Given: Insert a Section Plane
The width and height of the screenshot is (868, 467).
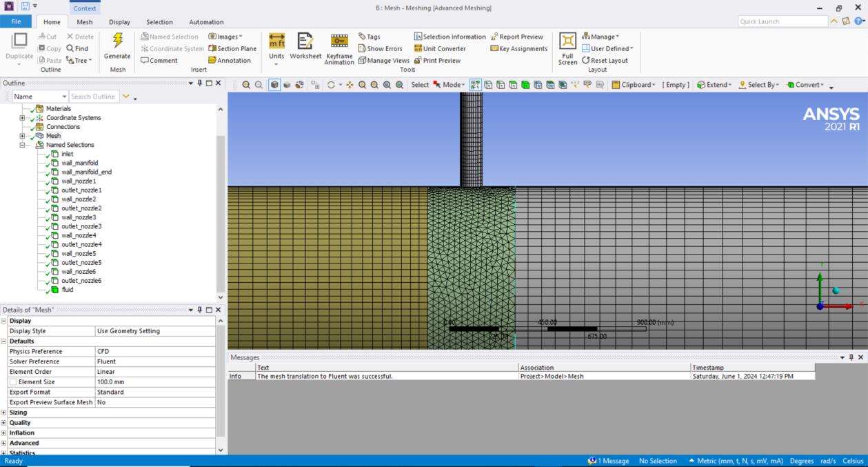Looking at the screenshot, I should pos(232,48).
